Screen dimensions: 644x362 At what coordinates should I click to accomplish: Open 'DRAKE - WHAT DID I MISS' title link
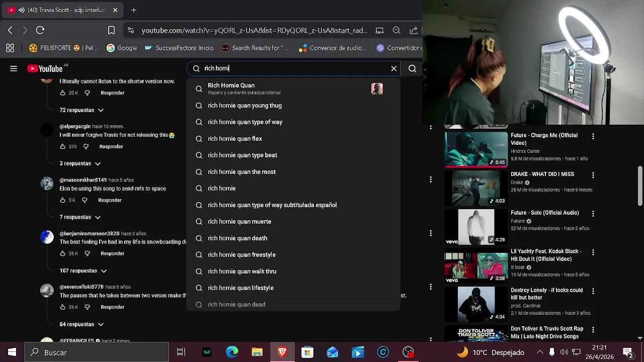[x=542, y=174]
